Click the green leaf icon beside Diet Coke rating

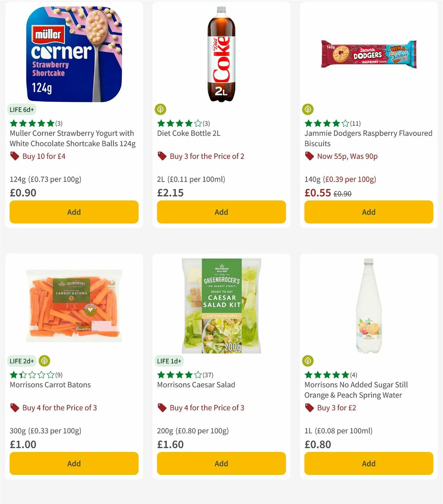click(161, 109)
